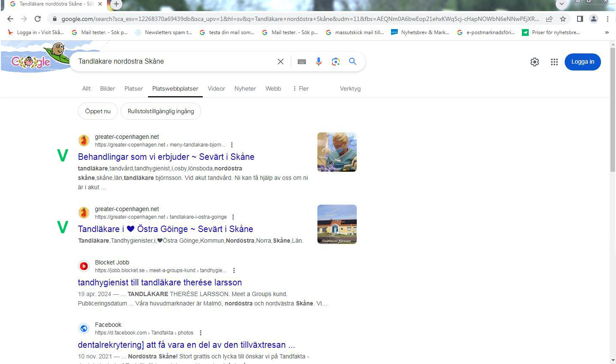Open the 'testa din mail som...' bookmark
The height and width of the screenshot is (364, 616).
click(227, 32)
